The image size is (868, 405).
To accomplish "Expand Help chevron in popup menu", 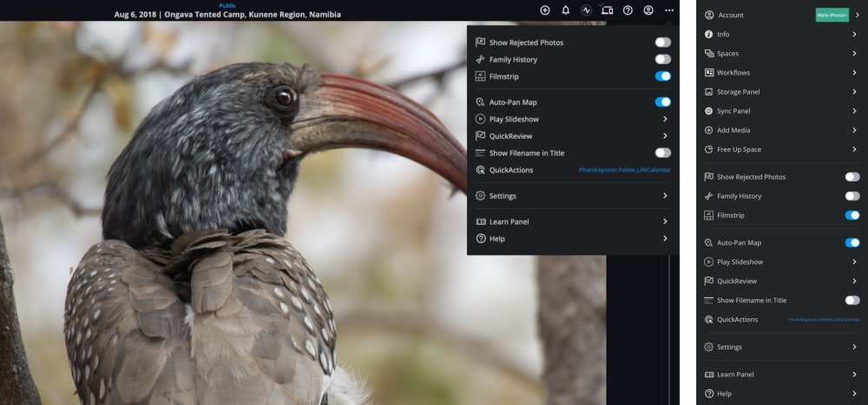I will coord(665,238).
